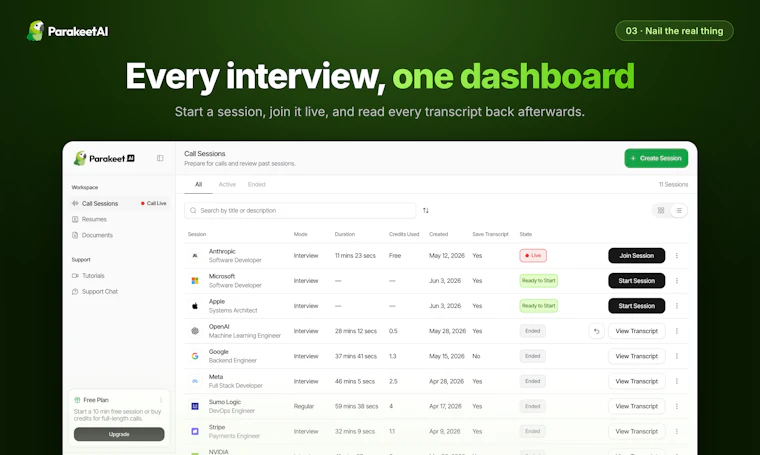Open Support Chat in sidebar
Image resolution: width=760 pixels, height=455 pixels.
coord(95,292)
